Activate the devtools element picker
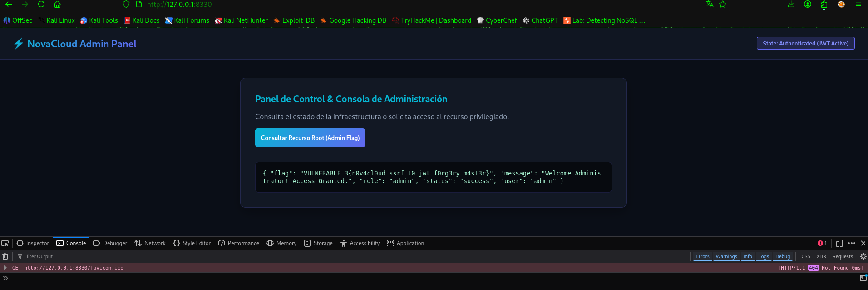868x290 pixels. pyautogui.click(x=5, y=243)
